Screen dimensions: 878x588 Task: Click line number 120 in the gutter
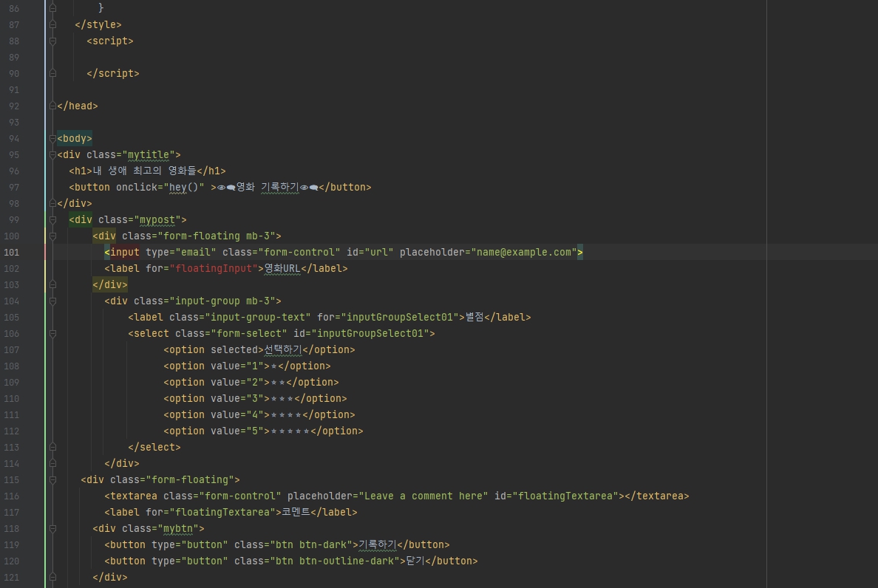click(11, 561)
